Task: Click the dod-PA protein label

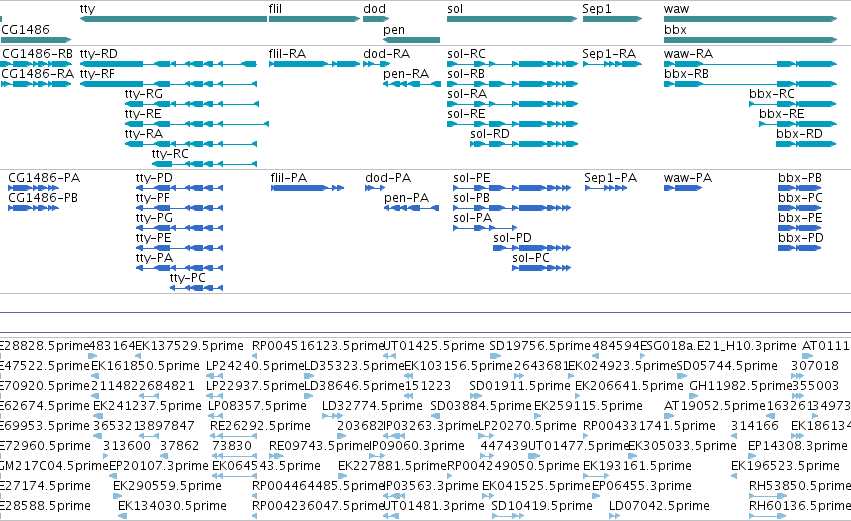Action: [x=388, y=177]
